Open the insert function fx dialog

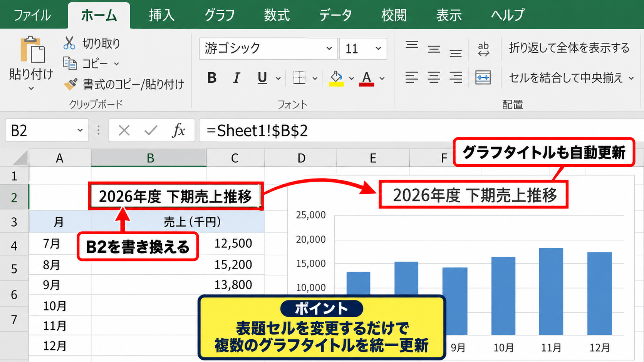coord(179,130)
